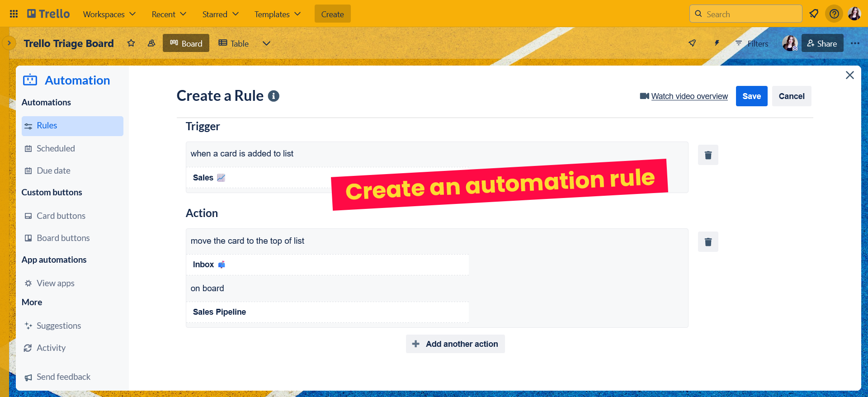Open Templates dropdown menu
Viewport: 868px width, 397px height.
pos(277,14)
